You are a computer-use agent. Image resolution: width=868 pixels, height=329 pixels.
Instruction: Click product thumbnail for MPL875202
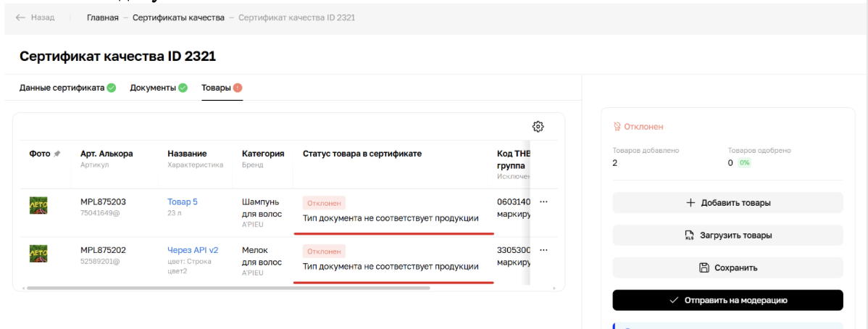coord(38,254)
